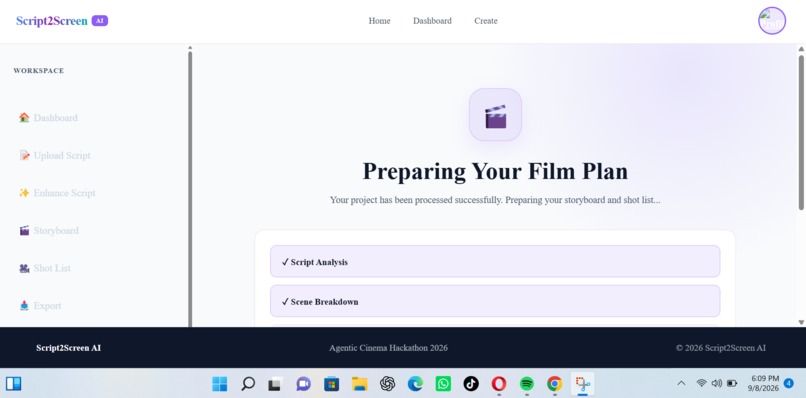Image resolution: width=806 pixels, height=398 pixels.
Task: Click the main page scrollbar thumb
Action: pyautogui.click(x=801, y=132)
